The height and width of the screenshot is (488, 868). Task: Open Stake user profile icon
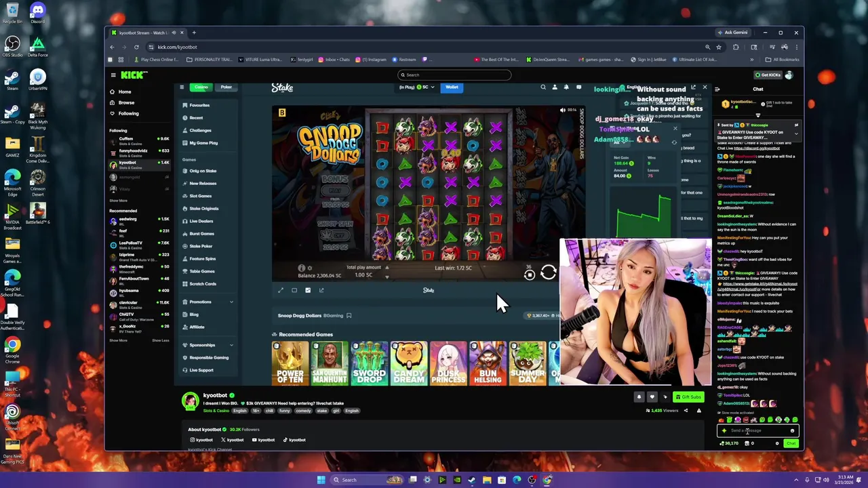pyautogui.click(x=555, y=87)
